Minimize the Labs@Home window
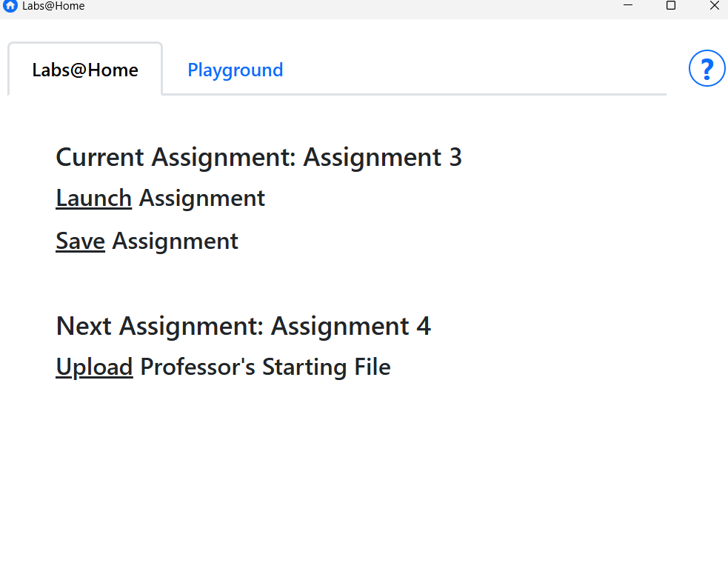This screenshot has height=583, width=728. [628, 5]
